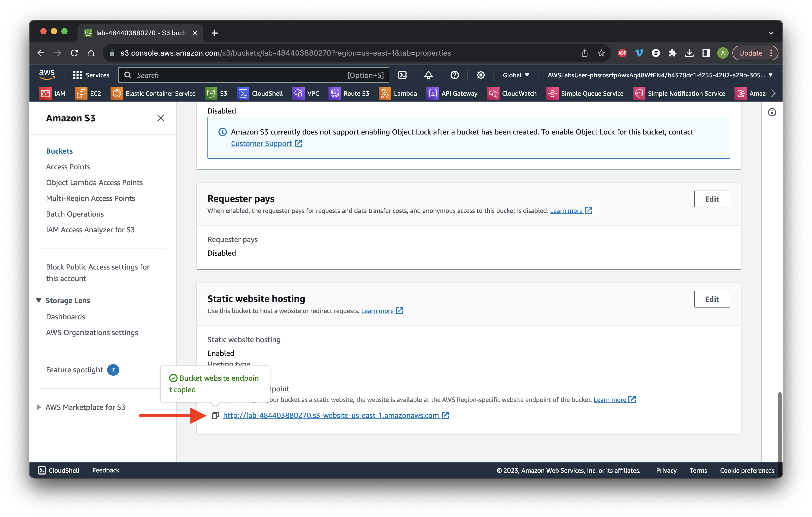Close the Amazon S3 navigation panel
Screen dimensions: 812x517
pyautogui.click(x=161, y=118)
